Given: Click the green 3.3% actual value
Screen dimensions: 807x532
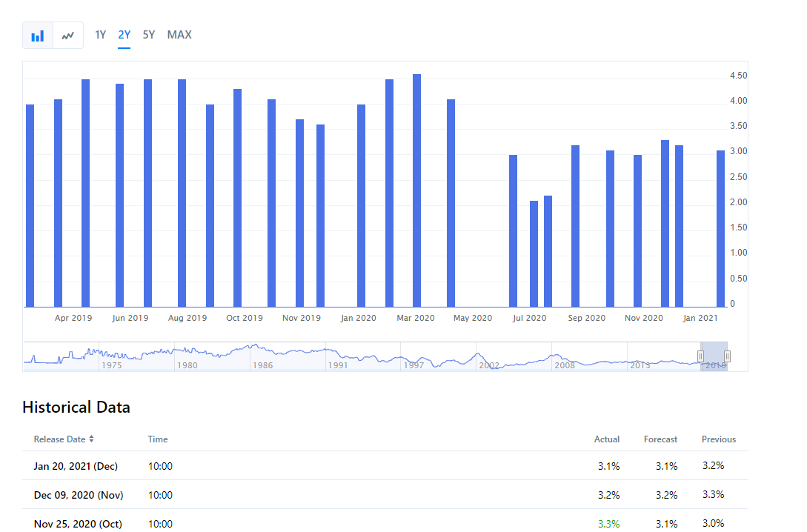Looking at the screenshot, I should [x=608, y=524].
